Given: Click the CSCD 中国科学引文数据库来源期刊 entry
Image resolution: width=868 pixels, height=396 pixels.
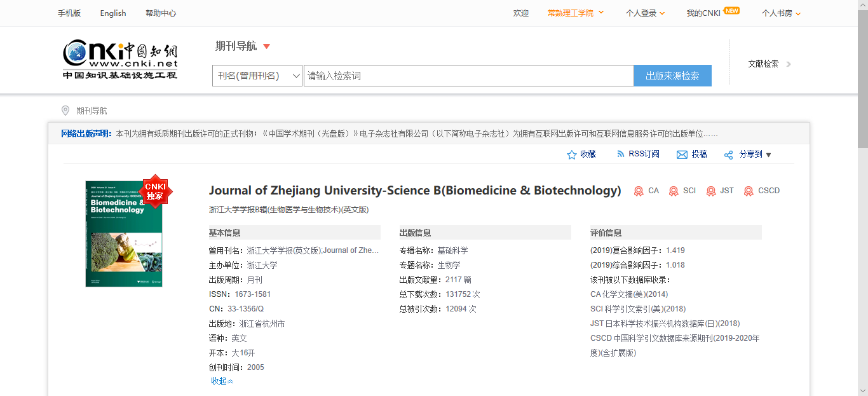Looking at the screenshot, I should [x=675, y=345].
